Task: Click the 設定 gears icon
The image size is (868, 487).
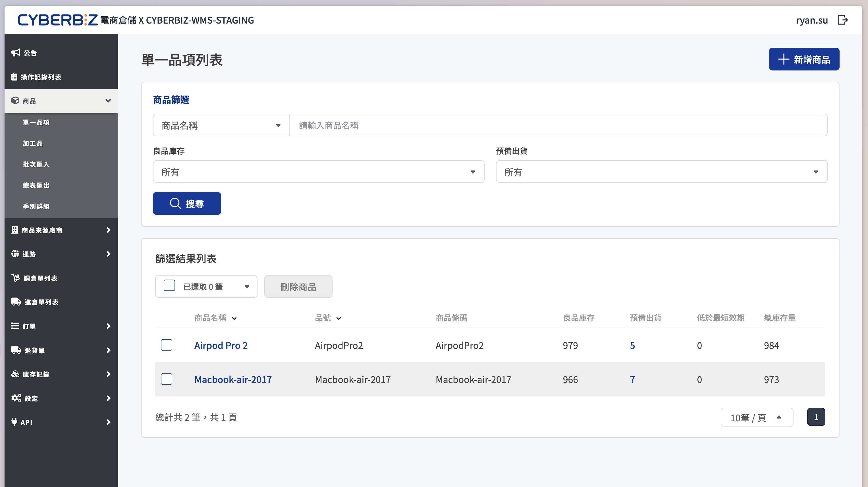Action: [16, 398]
